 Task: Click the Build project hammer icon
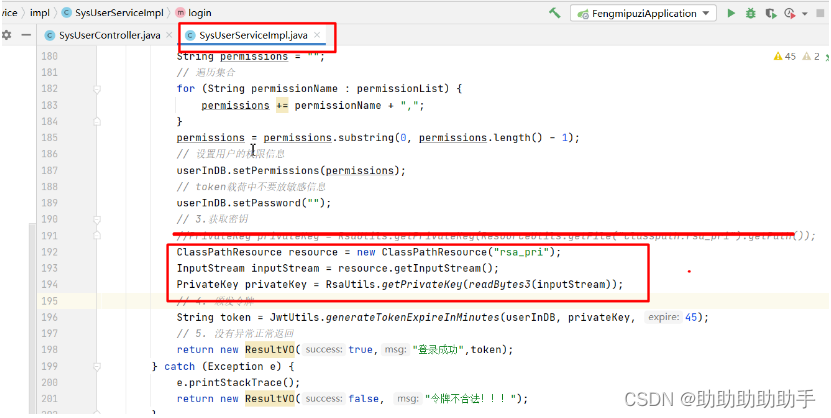point(554,13)
